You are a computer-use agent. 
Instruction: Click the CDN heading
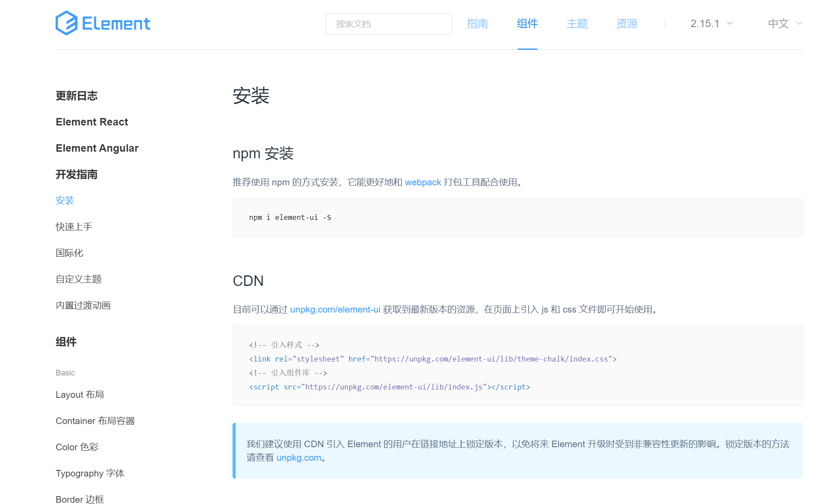248,281
